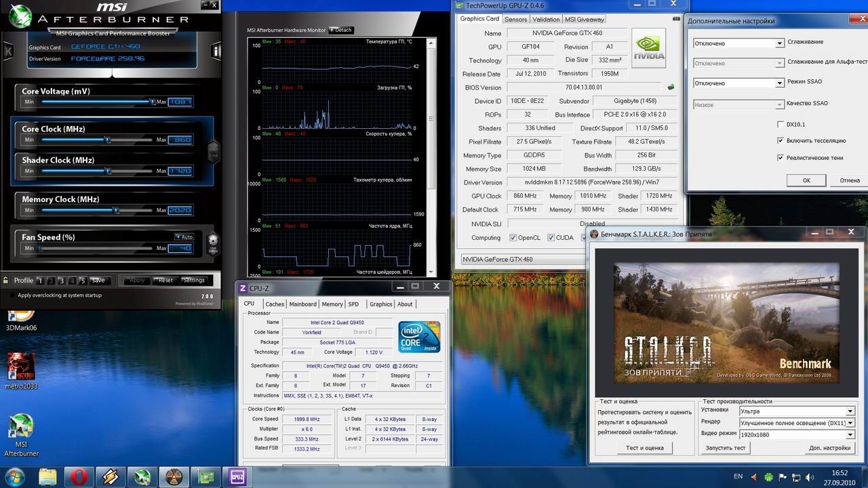Image resolution: width=868 pixels, height=488 pixels.
Task: Enable the DX10.1 checkbox
Action: click(x=781, y=124)
